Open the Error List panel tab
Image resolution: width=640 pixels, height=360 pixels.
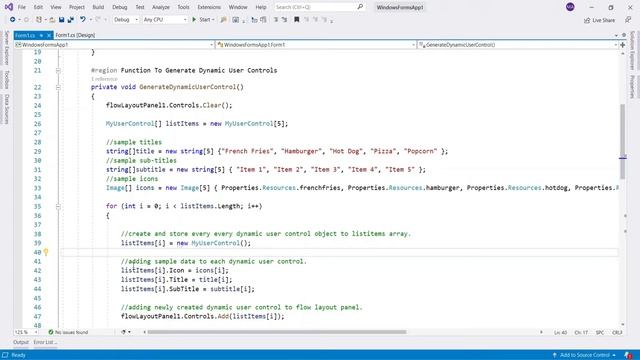click(x=45, y=342)
